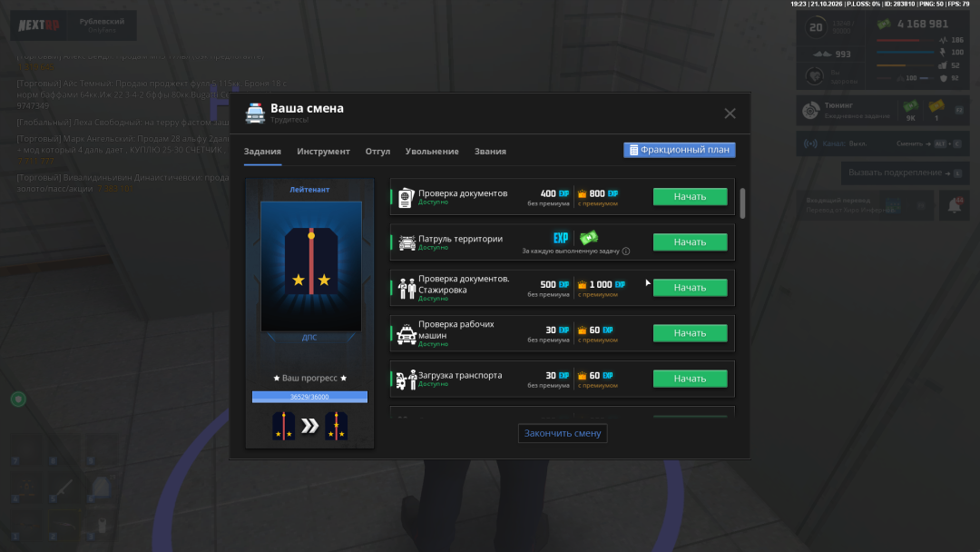Click the police car icon next to Ваша смена

pos(255,113)
